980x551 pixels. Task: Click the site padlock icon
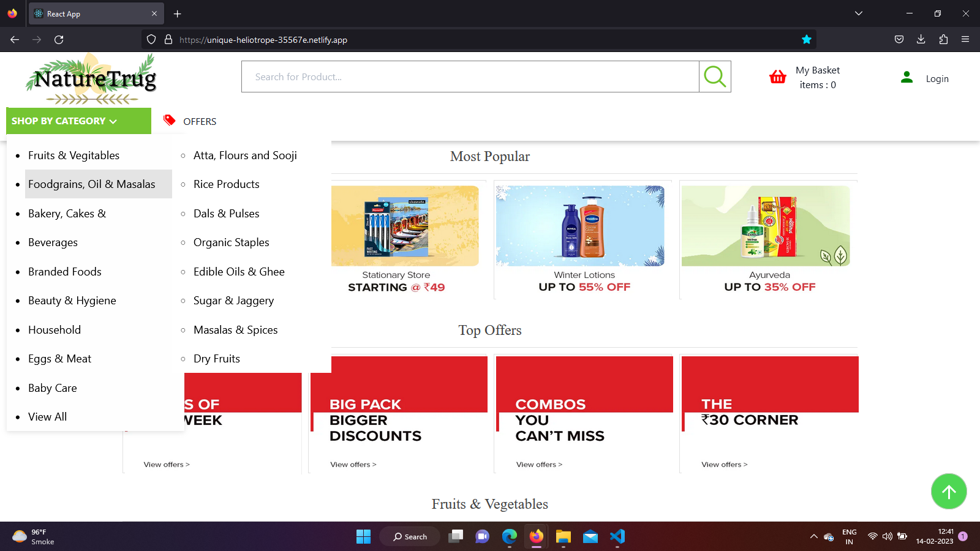[168, 40]
